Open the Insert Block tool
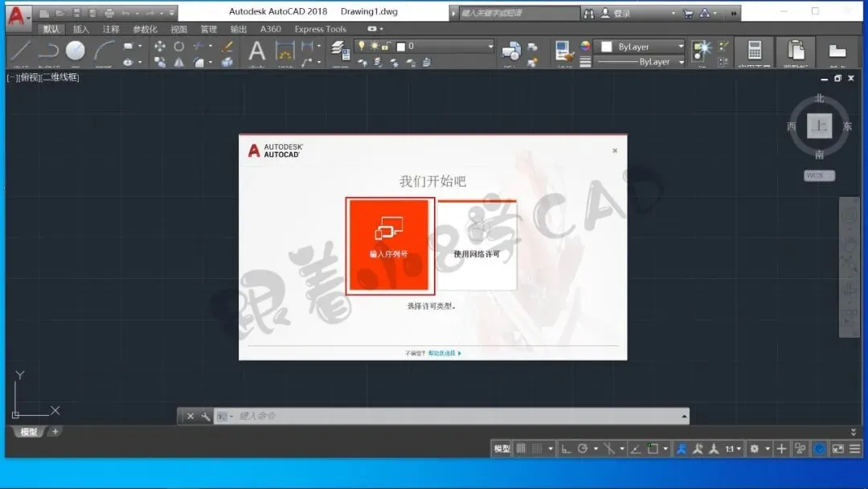The width and height of the screenshot is (868, 489). pyautogui.click(x=510, y=51)
